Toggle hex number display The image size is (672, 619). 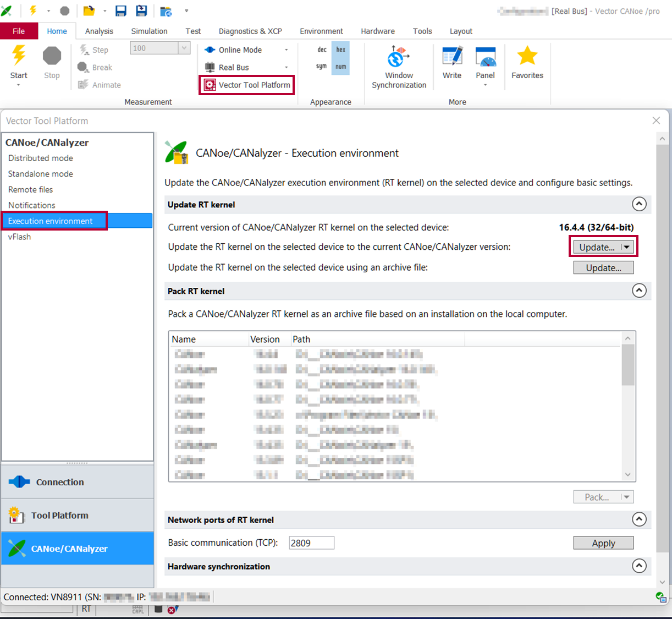pos(340,50)
